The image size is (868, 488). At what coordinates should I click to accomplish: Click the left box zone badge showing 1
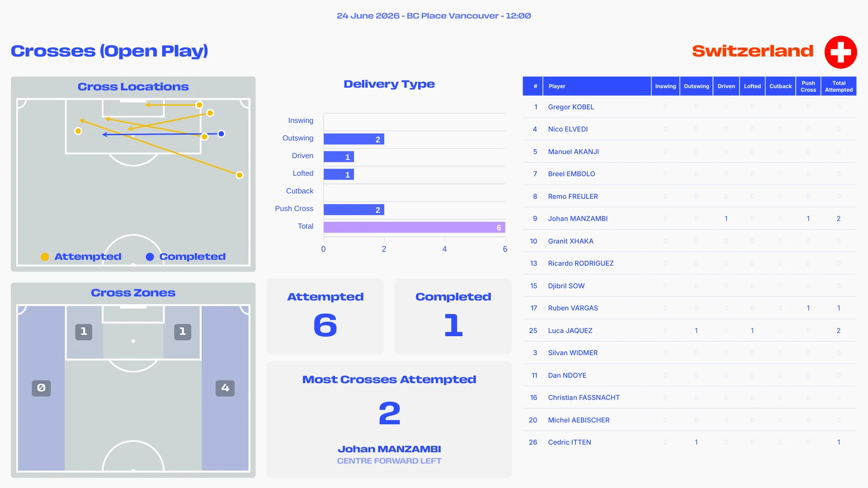tap(84, 332)
